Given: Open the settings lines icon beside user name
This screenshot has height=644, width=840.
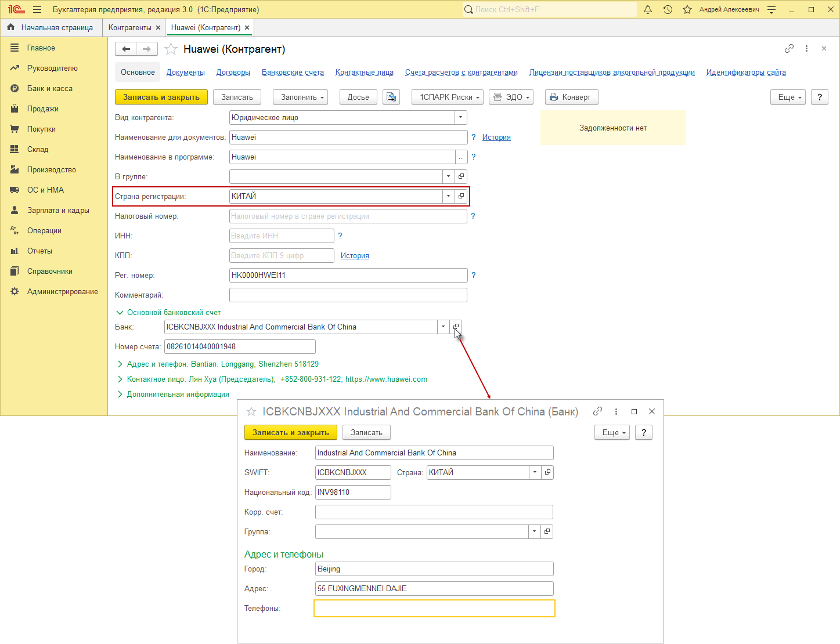Looking at the screenshot, I should click(x=771, y=9).
